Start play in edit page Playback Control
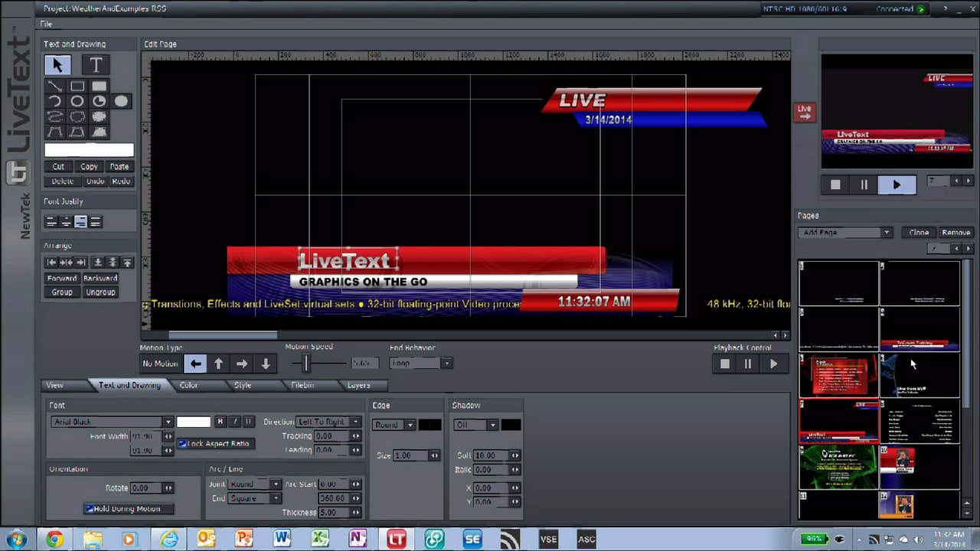The image size is (980, 551). click(x=773, y=364)
